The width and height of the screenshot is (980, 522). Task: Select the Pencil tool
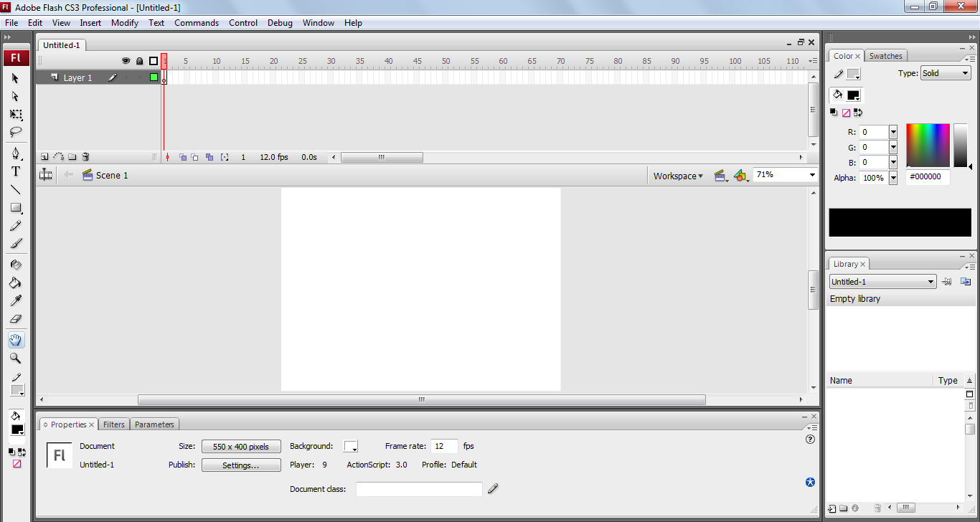[16, 226]
